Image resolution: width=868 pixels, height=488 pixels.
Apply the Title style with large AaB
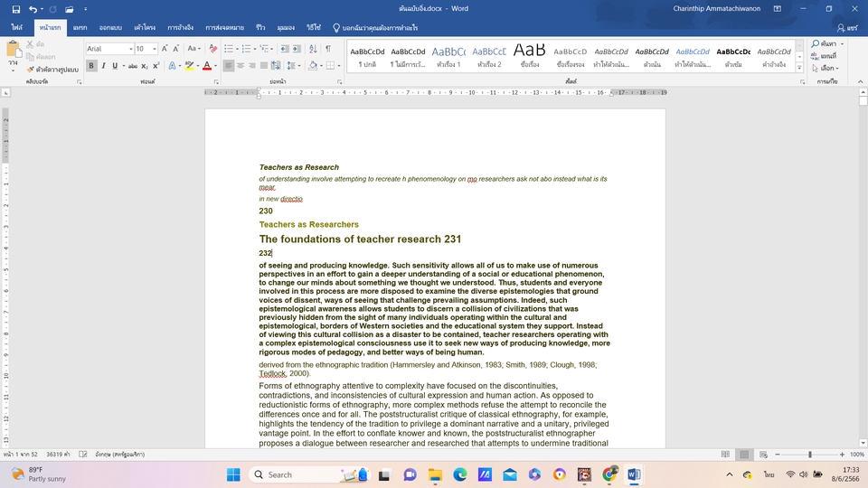pos(530,57)
